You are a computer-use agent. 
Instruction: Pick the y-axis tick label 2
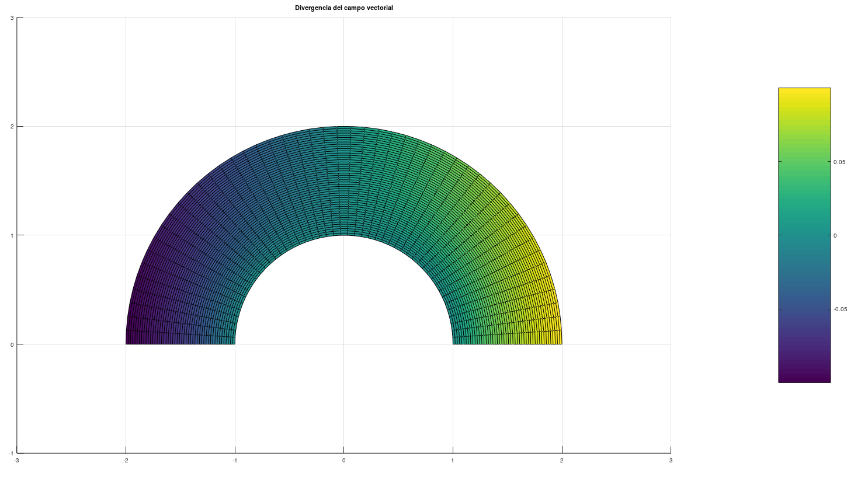(x=12, y=127)
